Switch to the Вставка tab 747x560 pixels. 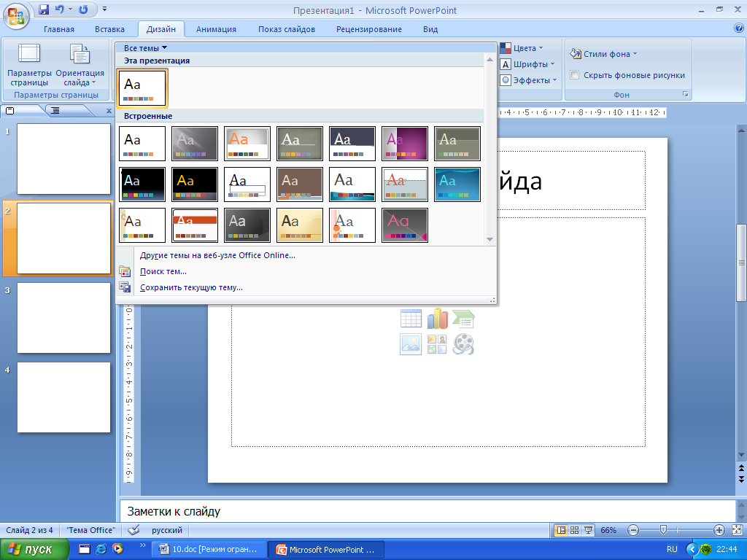109,29
